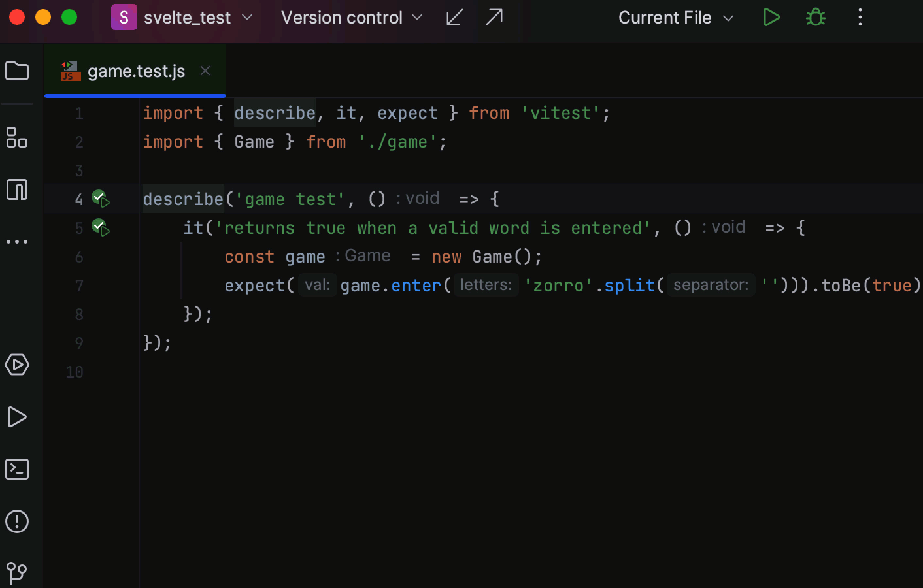The image size is (923, 588).
Task: Open the kebab menu in the toolbar
Action: [860, 17]
